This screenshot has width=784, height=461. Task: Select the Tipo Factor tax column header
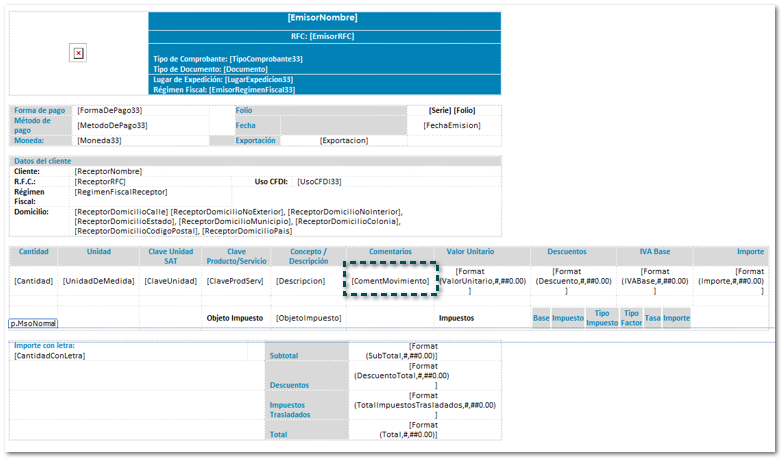[631, 317]
